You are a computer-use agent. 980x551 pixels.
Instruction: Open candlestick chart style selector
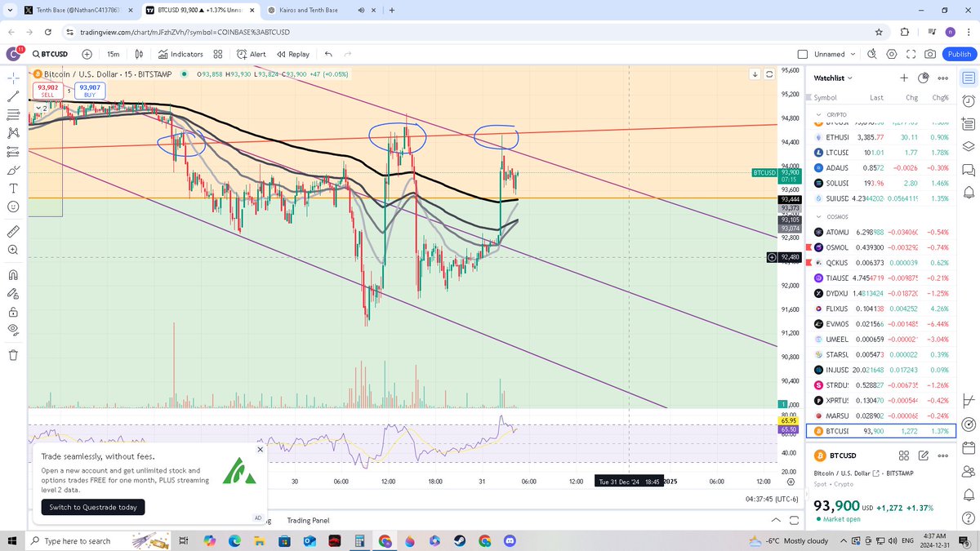(140, 54)
